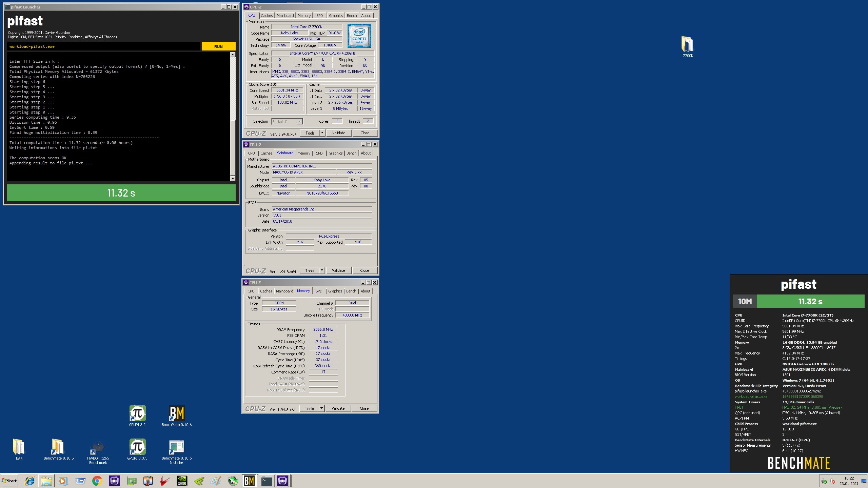
Task: Click the green globe cursor icon in the taskbar
Action: tap(233, 481)
